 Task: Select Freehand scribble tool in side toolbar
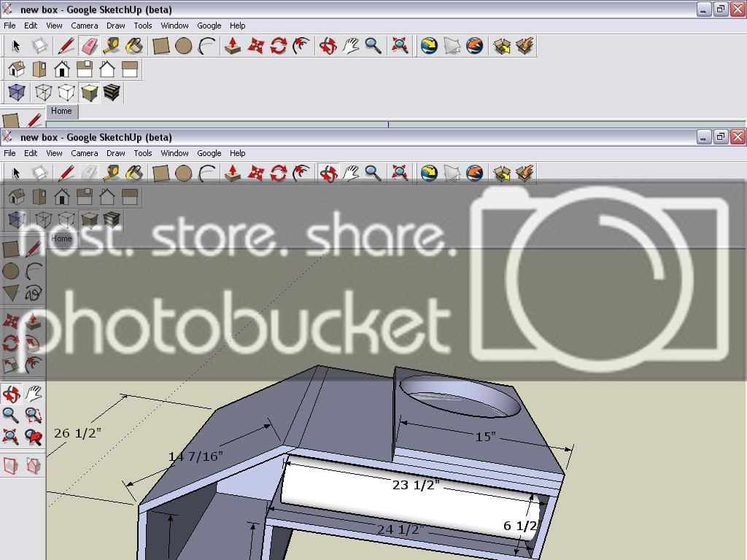[34, 293]
